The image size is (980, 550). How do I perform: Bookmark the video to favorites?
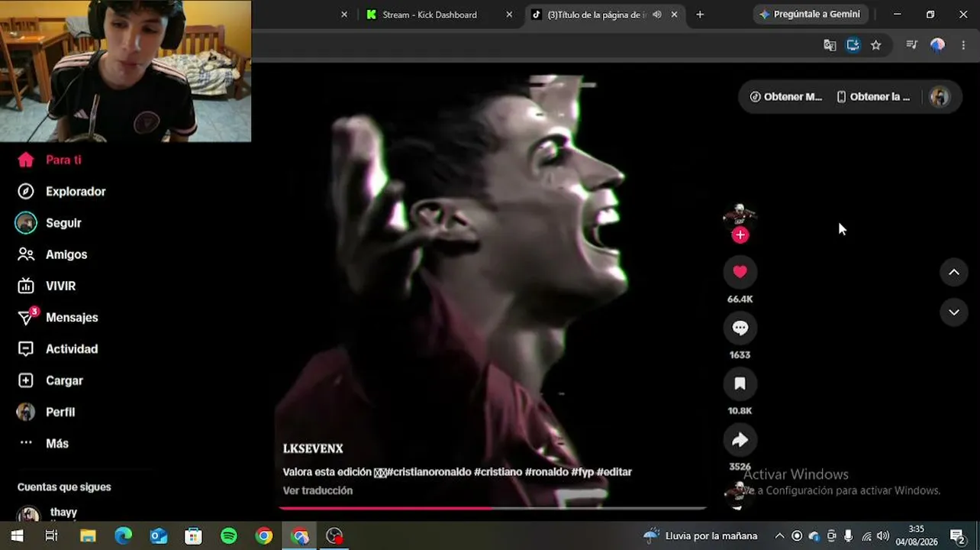click(x=740, y=383)
